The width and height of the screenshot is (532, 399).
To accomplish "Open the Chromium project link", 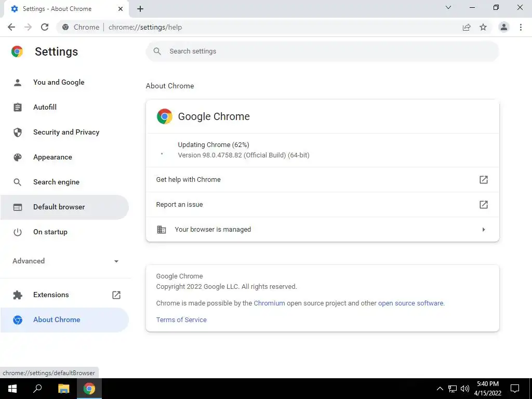I will (270, 303).
